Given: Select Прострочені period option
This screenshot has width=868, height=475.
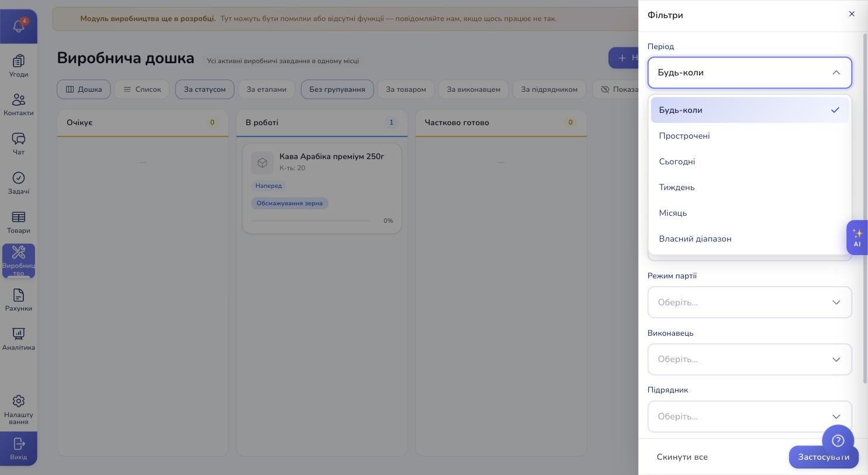Looking at the screenshot, I should [x=750, y=136].
